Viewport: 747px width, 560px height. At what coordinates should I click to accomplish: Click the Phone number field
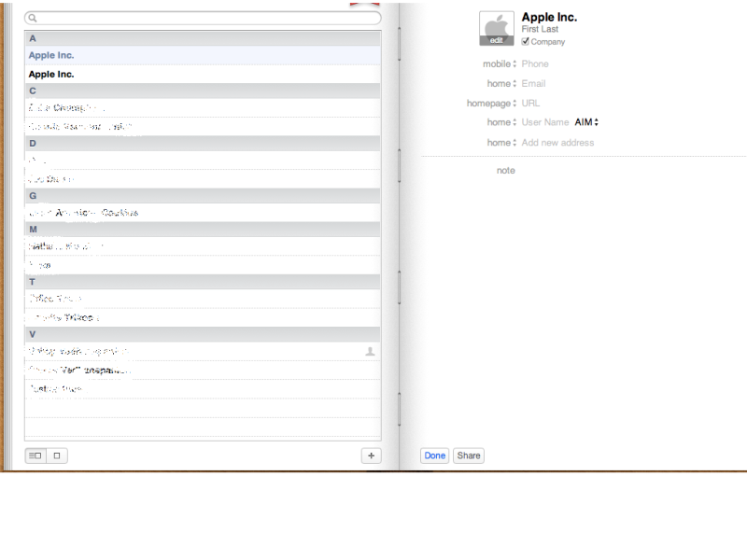coord(535,63)
